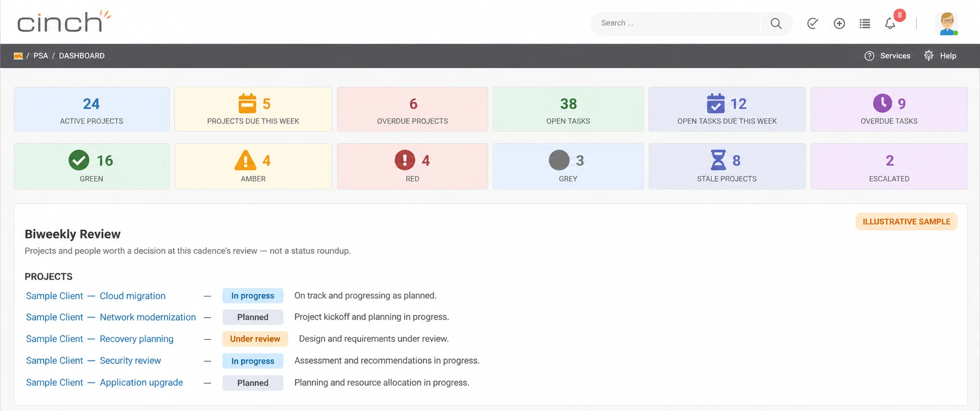Click the green checkmark status icon
The width and height of the screenshot is (980, 411).
[x=79, y=160]
